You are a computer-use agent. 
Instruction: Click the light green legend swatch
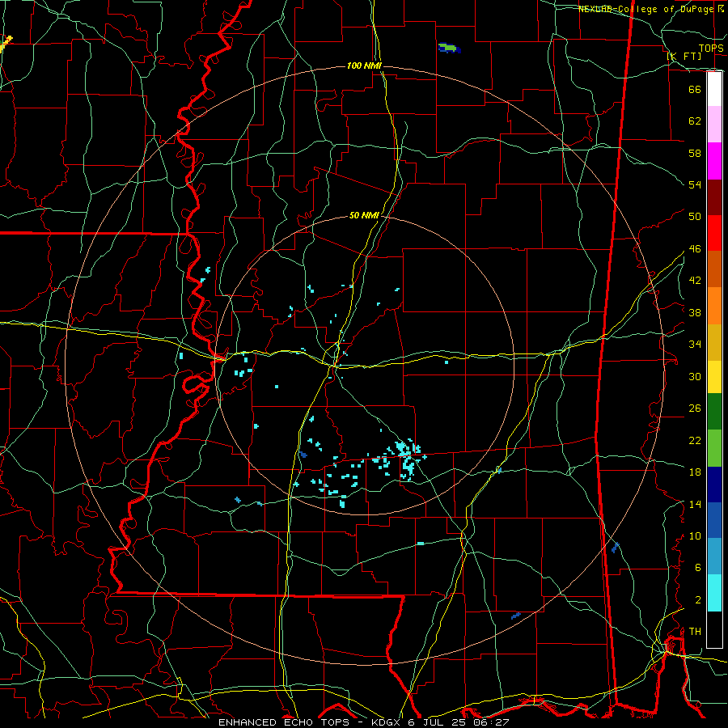pos(714,448)
